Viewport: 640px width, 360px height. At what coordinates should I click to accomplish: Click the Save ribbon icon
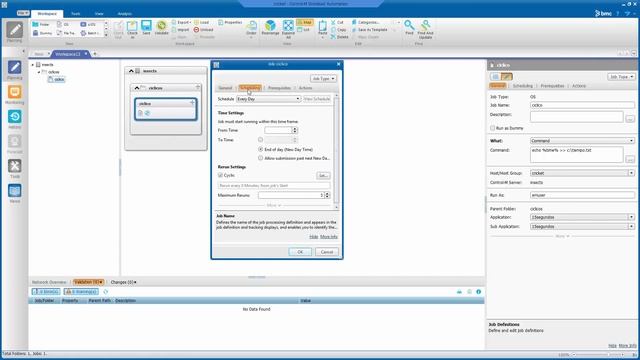146,28
